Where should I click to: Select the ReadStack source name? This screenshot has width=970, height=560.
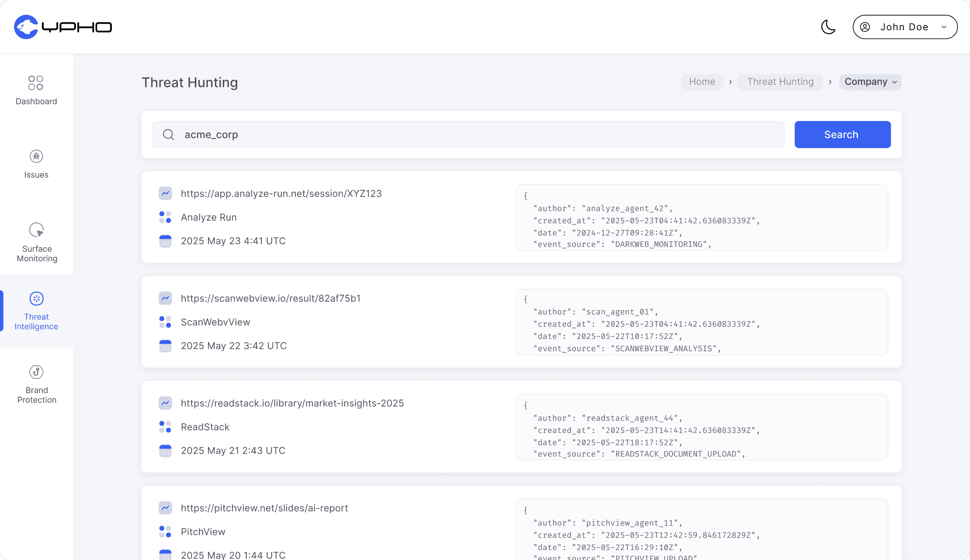pyautogui.click(x=205, y=427)
